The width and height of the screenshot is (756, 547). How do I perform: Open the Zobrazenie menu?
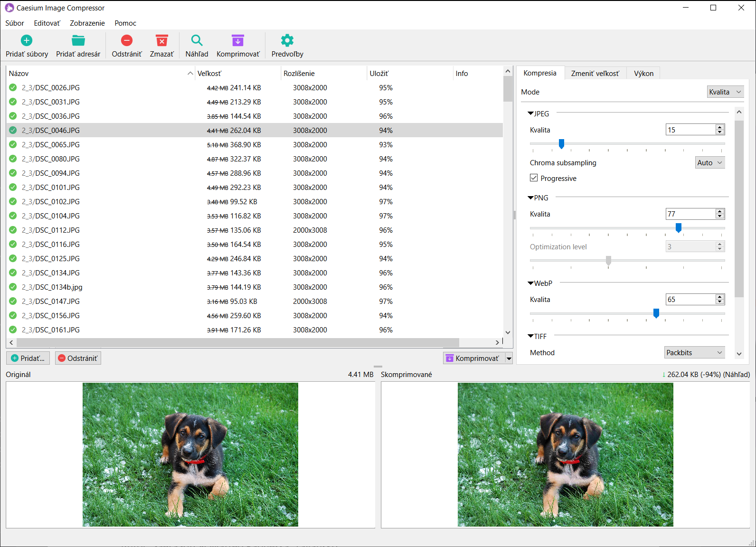pos(87,23)
